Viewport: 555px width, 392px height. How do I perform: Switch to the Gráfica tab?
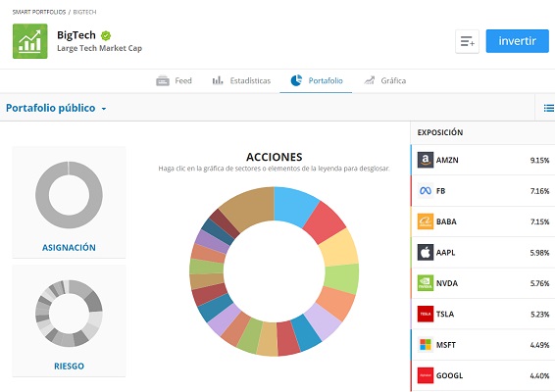(x=384, y=80)
